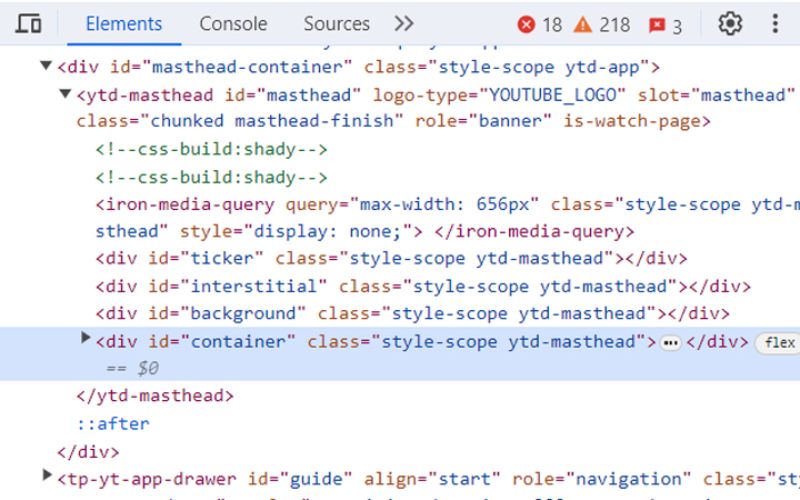This screenshot has height=500, width=800.
Task: Select the div id background line
Action: (x=412, y=313)
